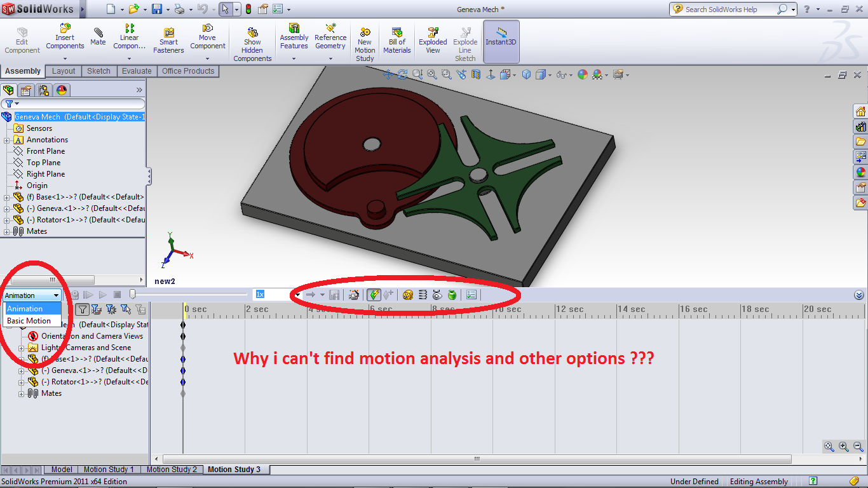
Task: Switch to the Layout tab
Action: pyautogui.click(x=64, y=71)
